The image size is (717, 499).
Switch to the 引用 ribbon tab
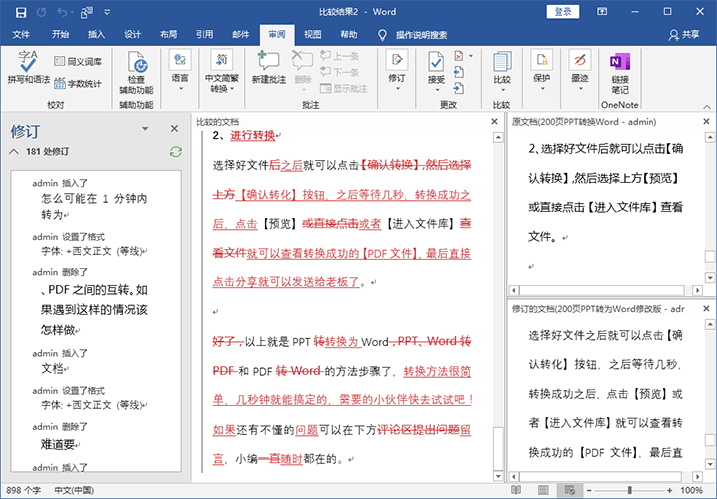pos(204,34)
